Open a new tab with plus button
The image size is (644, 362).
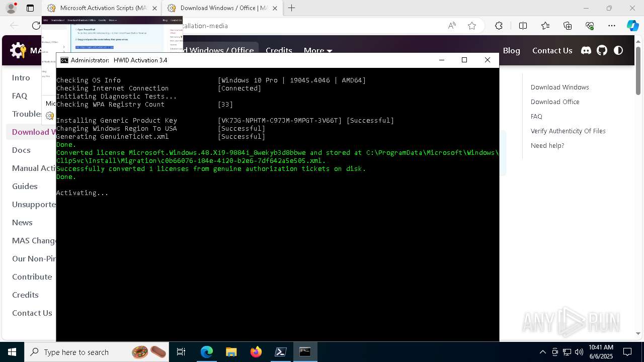pyautogui.click(x=291, y=8)
